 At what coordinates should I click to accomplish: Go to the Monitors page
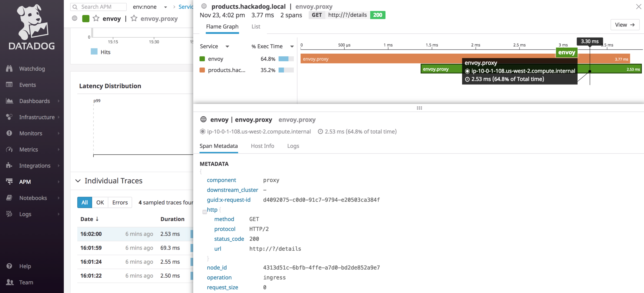coord(30,133)
